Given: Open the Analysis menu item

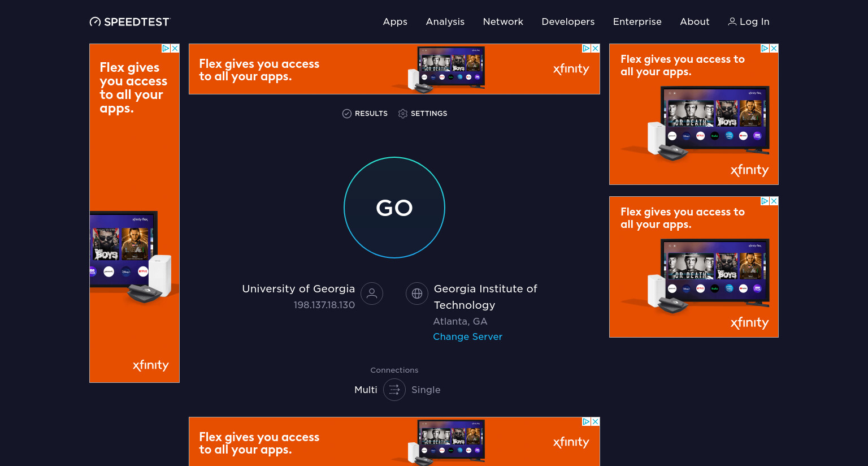Looking at the screenshot, I should click(x=445, y=21).
